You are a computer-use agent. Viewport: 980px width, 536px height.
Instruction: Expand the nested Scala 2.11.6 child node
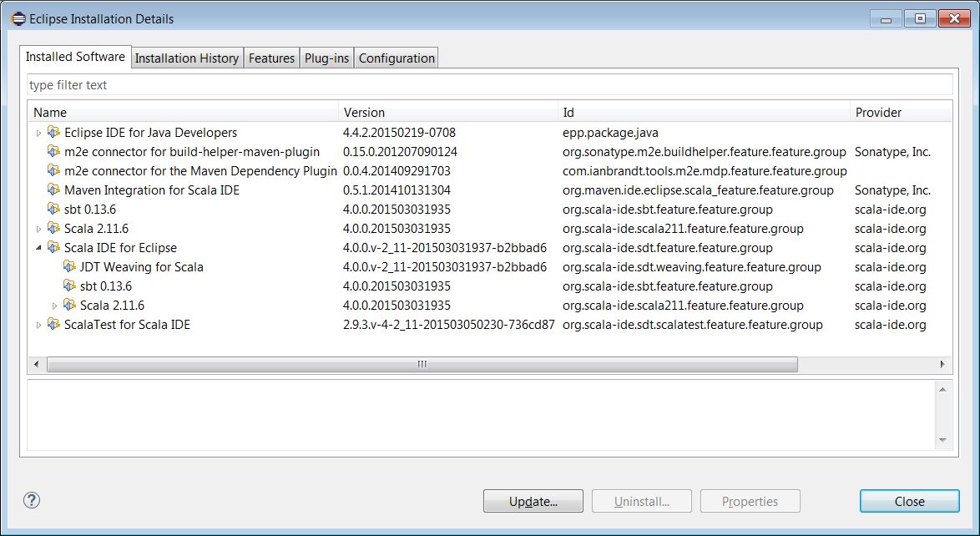(55, 306)
